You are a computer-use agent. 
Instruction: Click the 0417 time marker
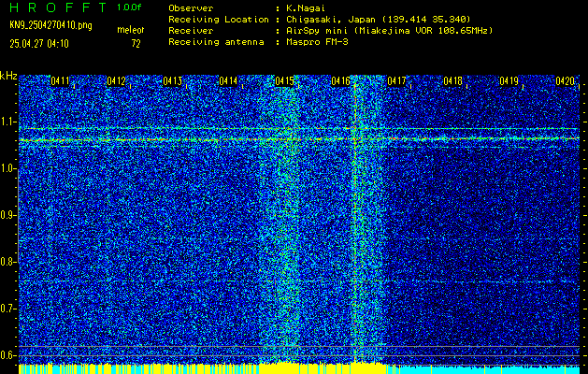396,80
